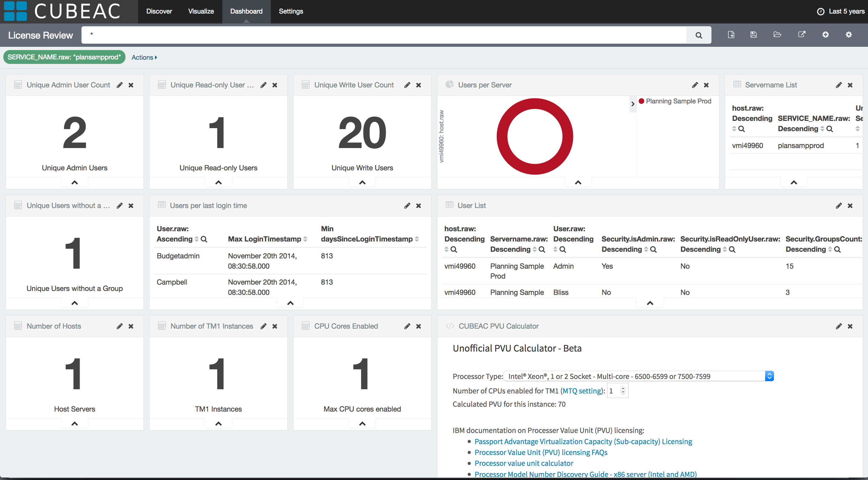This screenshot has width=868, height=480.
Task: Collapse the Users per Server chart legend
Action: point(633,104)
